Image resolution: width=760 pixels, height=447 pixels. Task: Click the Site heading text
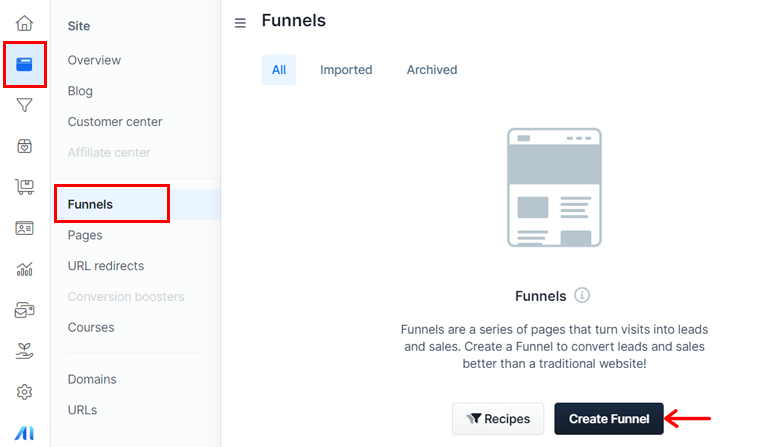[x=79, y=26]
